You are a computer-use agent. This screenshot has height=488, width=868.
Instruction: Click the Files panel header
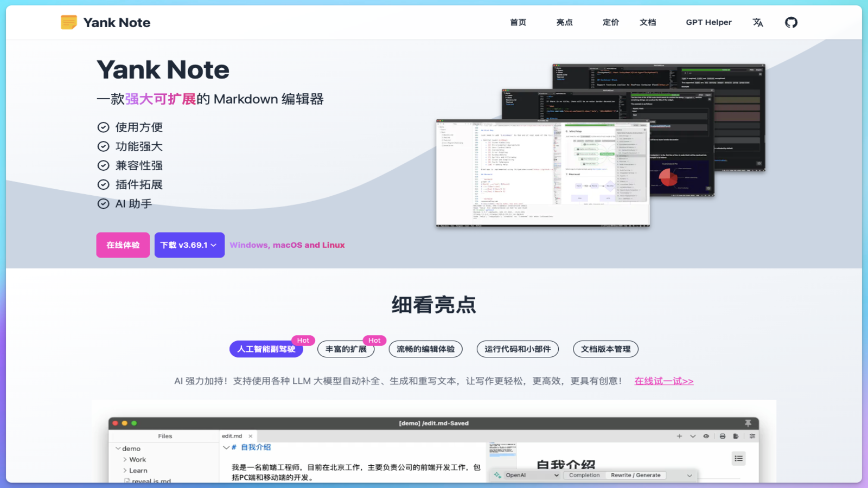tap(165, 436)
